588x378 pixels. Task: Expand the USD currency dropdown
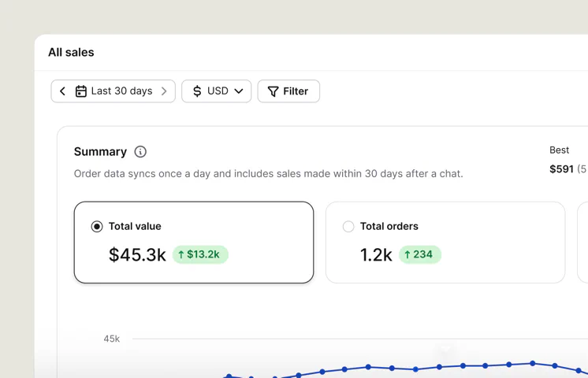pyautogui.click(x=217, y=91)
